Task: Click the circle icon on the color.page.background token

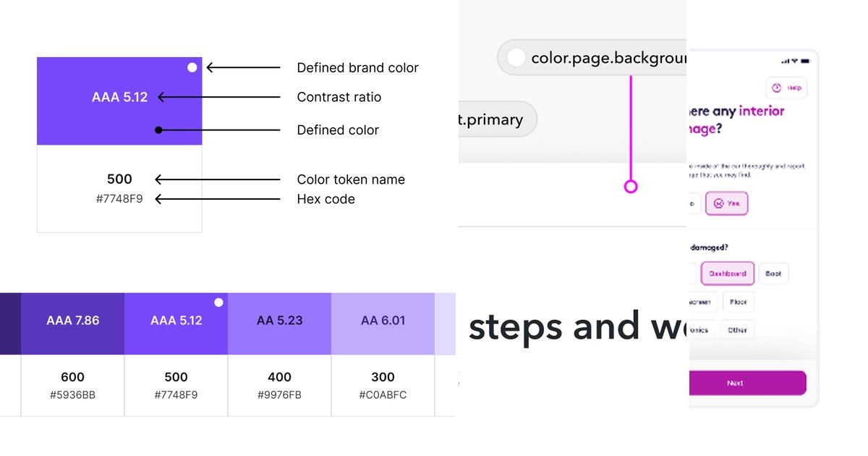Action: point(516,57)
